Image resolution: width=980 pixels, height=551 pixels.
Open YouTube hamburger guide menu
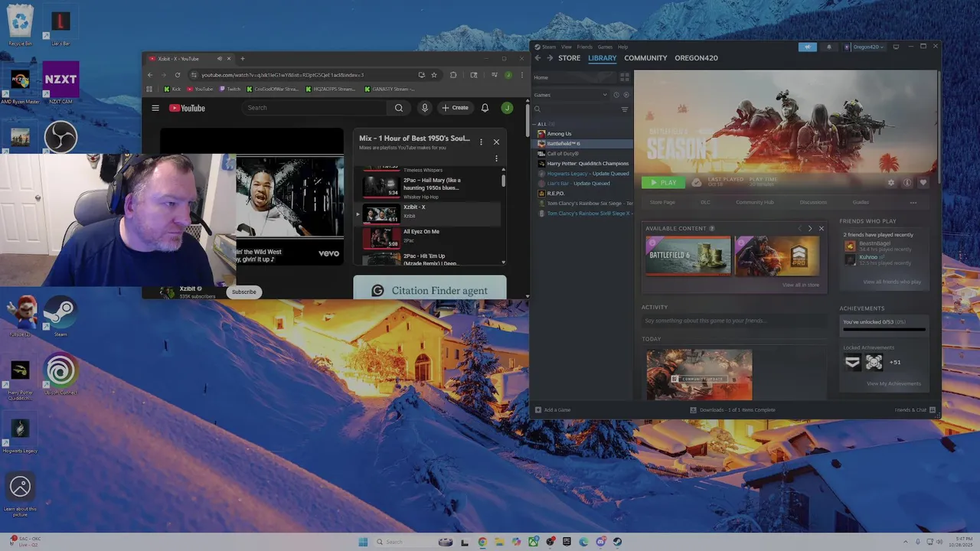coord(155,108)
